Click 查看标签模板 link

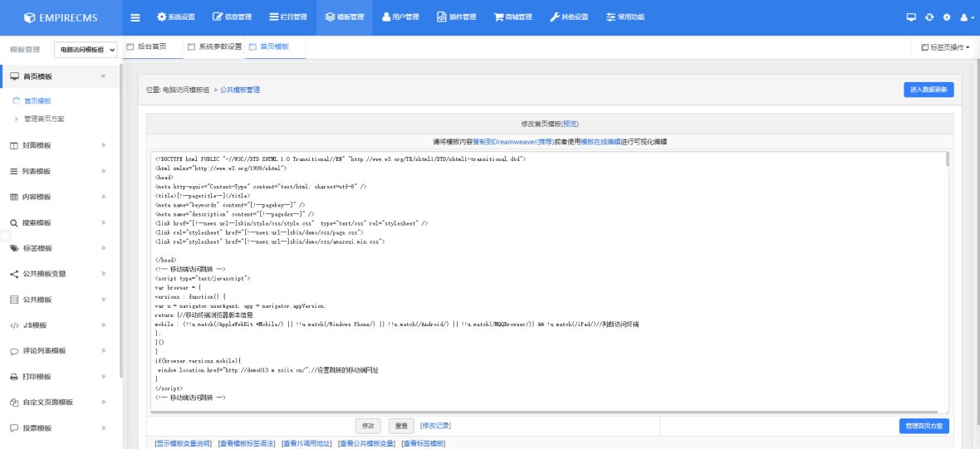click(x=423, y=443)
